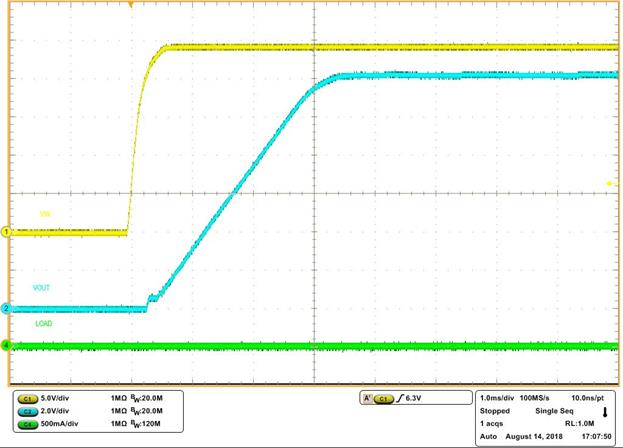Click the trigger source C1 badge

(x=382, y=398)
